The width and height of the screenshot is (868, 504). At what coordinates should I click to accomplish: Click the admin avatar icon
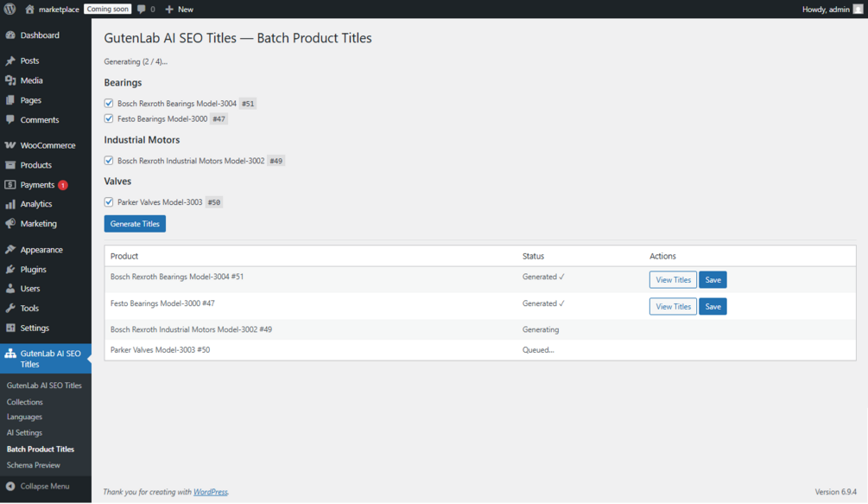pyautogui.click(x=858, y=9)
